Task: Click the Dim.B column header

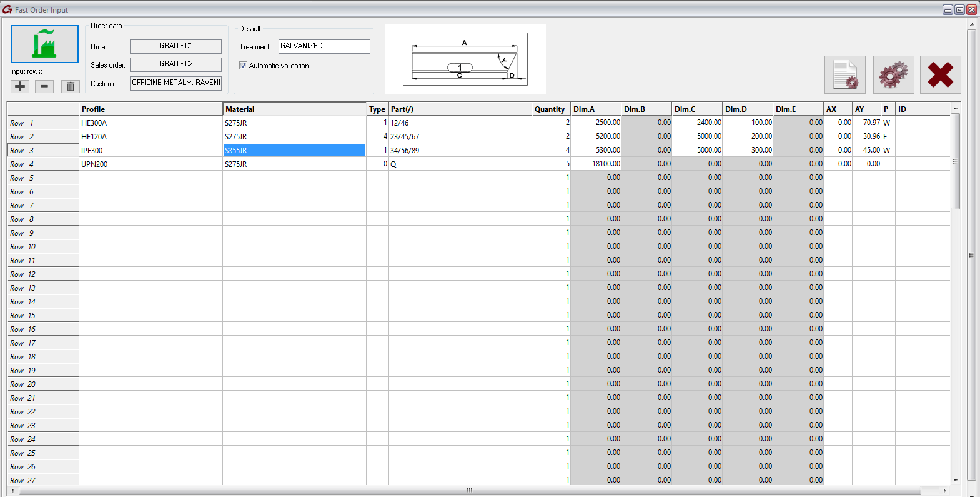Action: pyautogui.click(x=646, y=109)
